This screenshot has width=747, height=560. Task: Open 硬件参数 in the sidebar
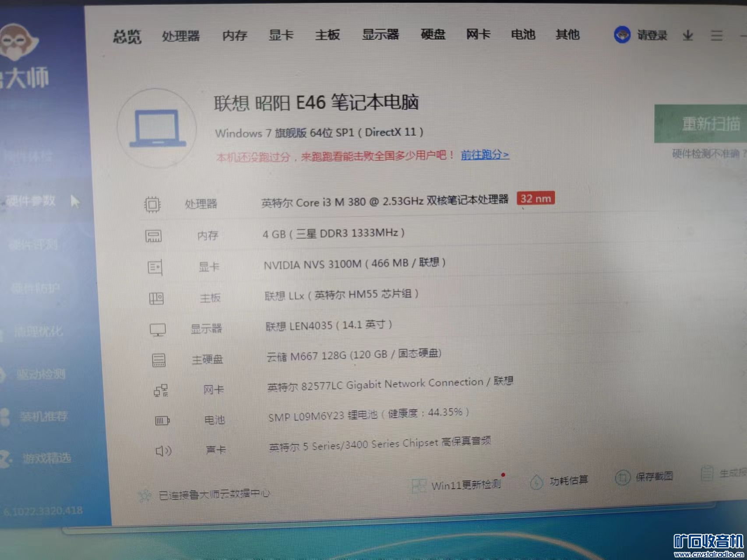point(31,201)
